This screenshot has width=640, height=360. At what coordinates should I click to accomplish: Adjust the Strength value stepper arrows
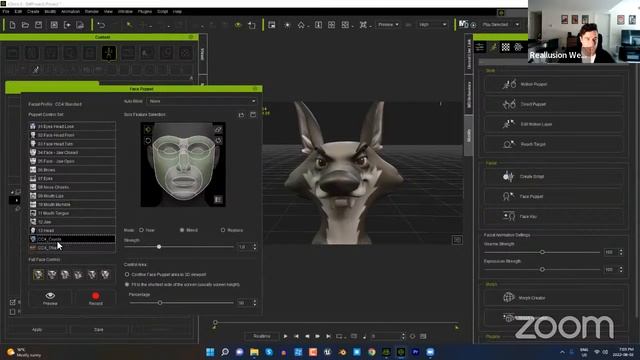click(255, 247)
